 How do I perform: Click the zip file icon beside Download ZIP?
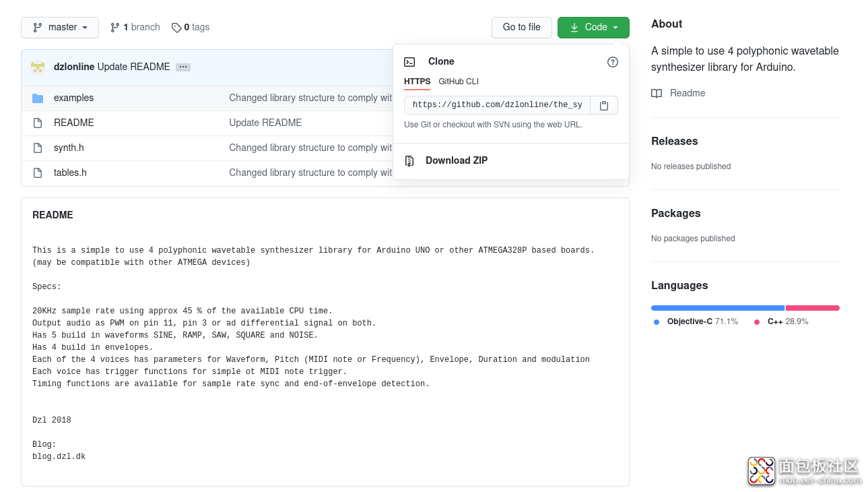409,161
